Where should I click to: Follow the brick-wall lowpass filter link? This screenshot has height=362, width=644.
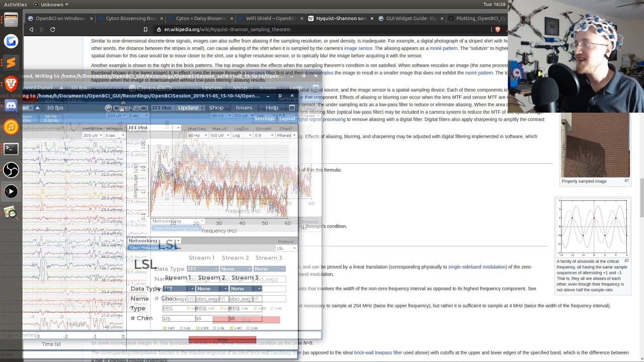(x=378, y=352)
